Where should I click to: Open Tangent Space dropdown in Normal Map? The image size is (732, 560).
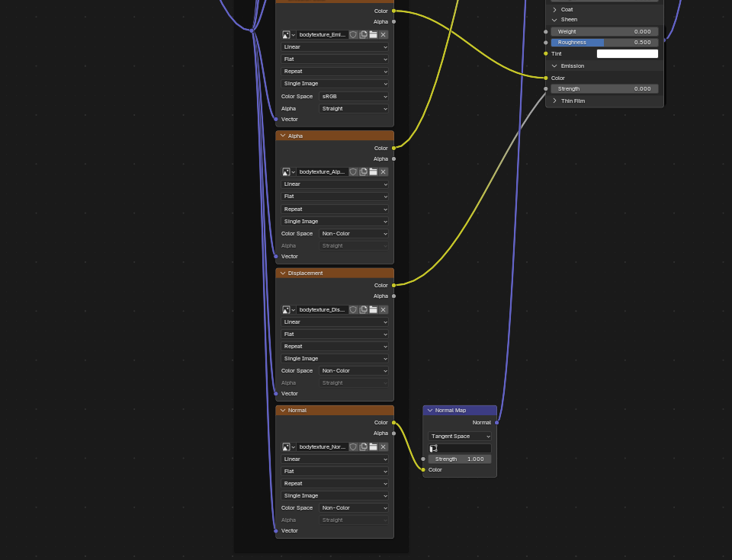(460, 436)
